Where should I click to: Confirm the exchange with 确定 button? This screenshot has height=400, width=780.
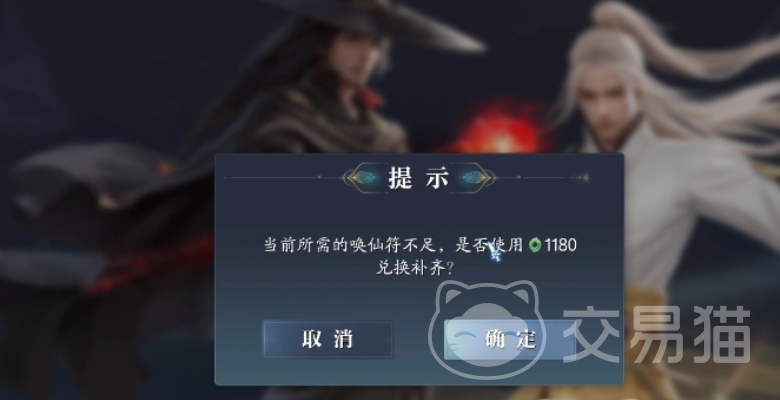tap(510, 339)
